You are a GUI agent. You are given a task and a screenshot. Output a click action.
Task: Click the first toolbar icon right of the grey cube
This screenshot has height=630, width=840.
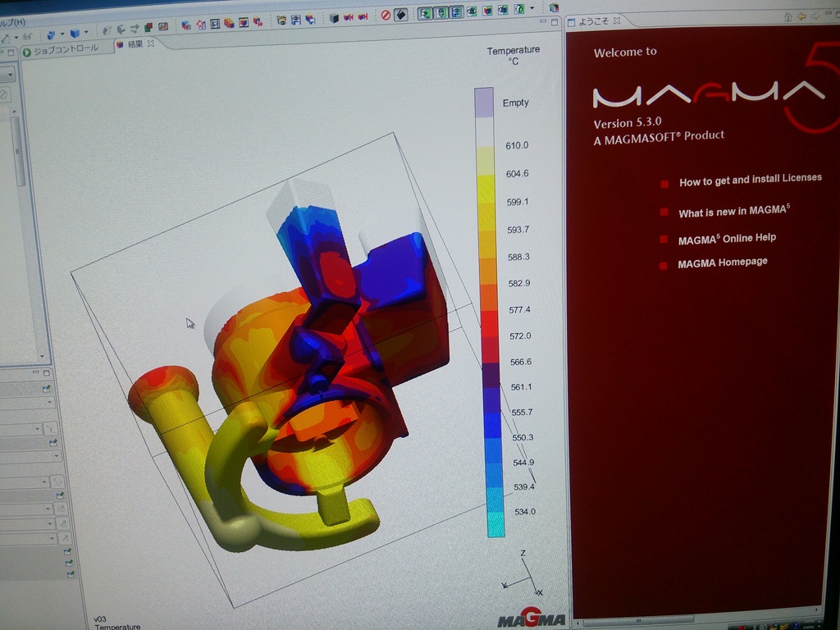click(348, 18)
